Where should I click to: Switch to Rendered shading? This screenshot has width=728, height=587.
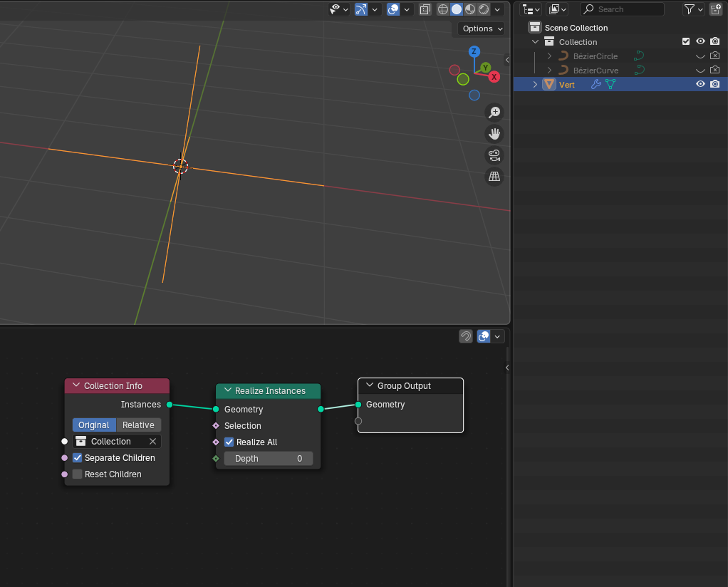(484, 9)
